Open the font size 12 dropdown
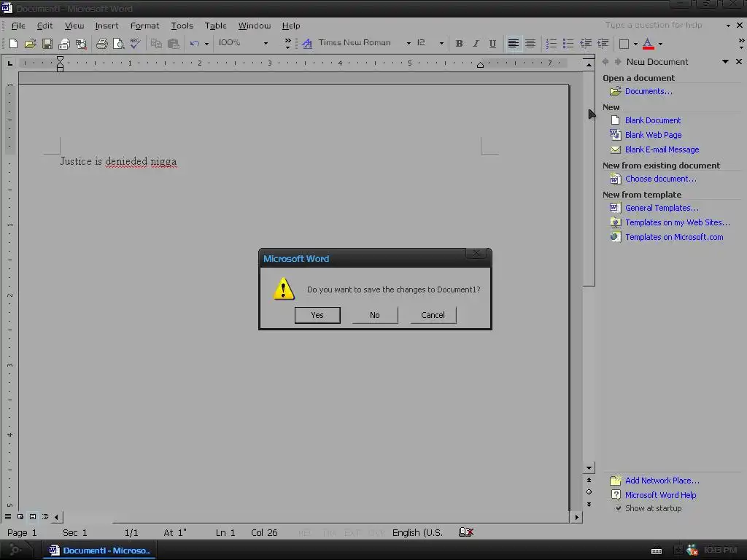Screen dimensions: 747x560 [441, 43]
